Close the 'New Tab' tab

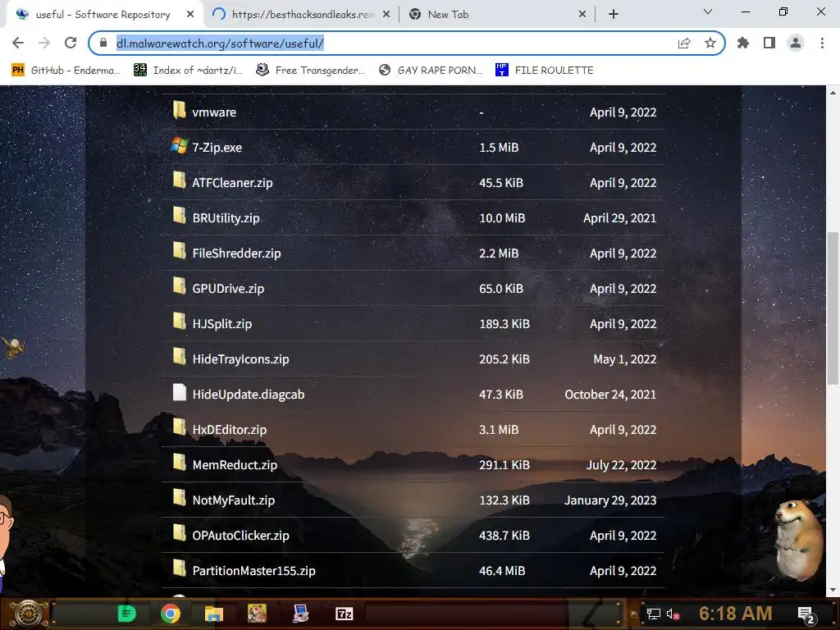click(582, 15)
